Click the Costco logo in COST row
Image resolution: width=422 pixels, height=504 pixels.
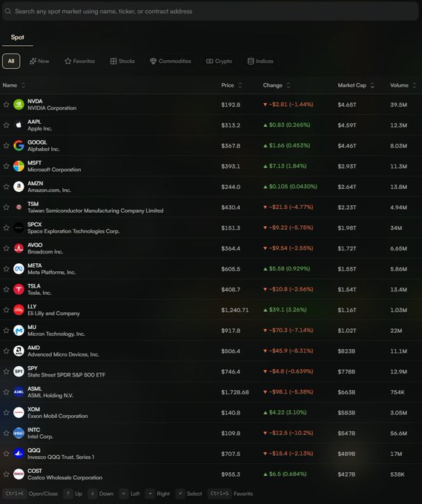[x=19, y=474]
